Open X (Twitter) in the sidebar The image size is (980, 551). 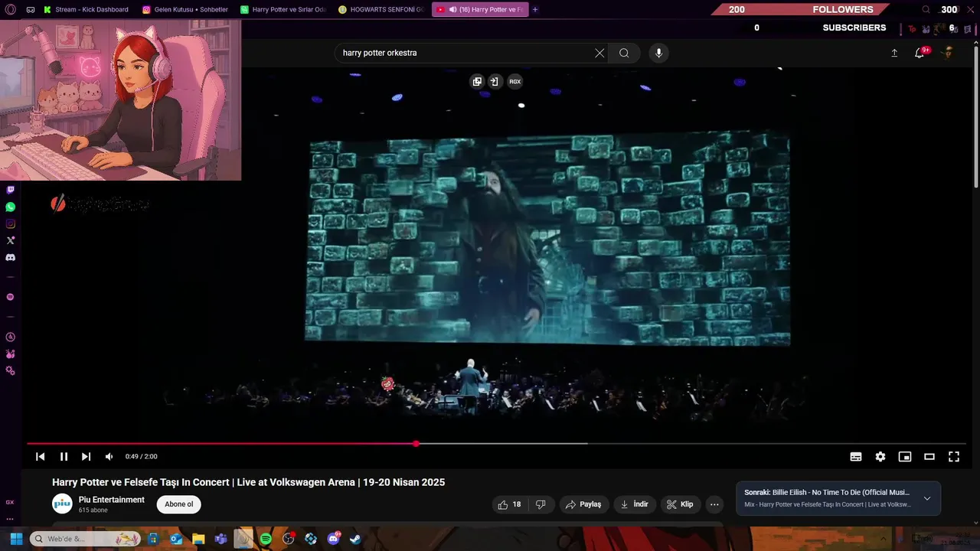point(10,240)
